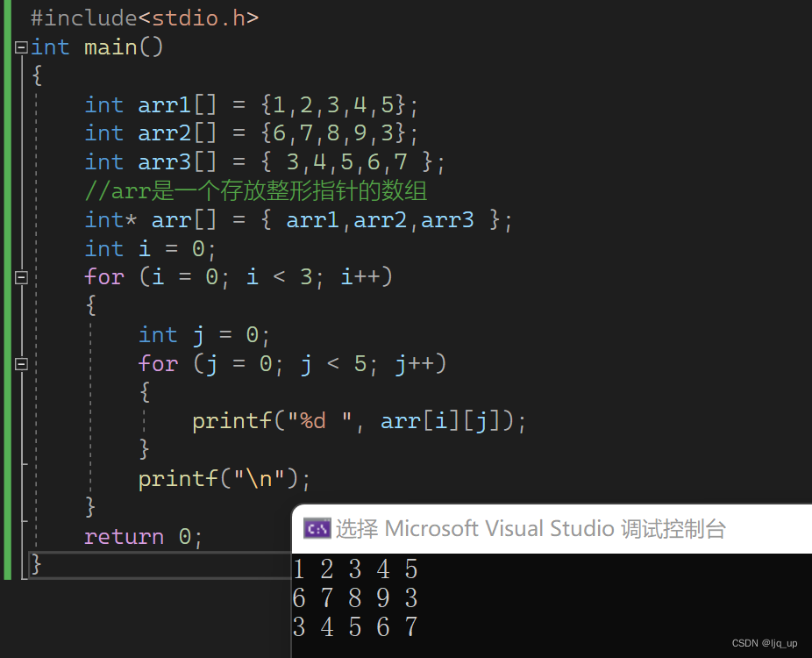Image resolution: width=812 pixels, height=658 pixels.
Task: Click the closing brace of main on highlighted line
Action: click(36, 564)
